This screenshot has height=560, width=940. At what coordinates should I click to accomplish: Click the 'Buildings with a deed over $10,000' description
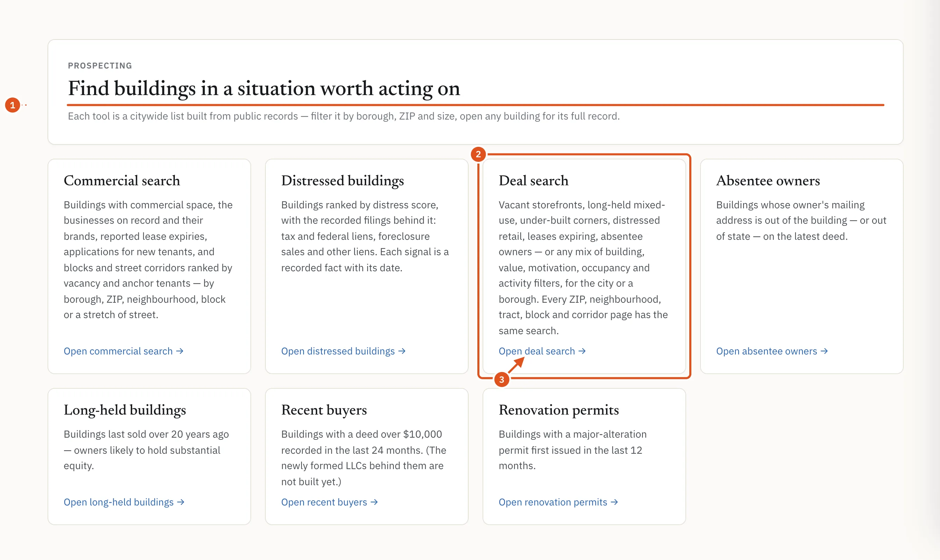point(364,458)
